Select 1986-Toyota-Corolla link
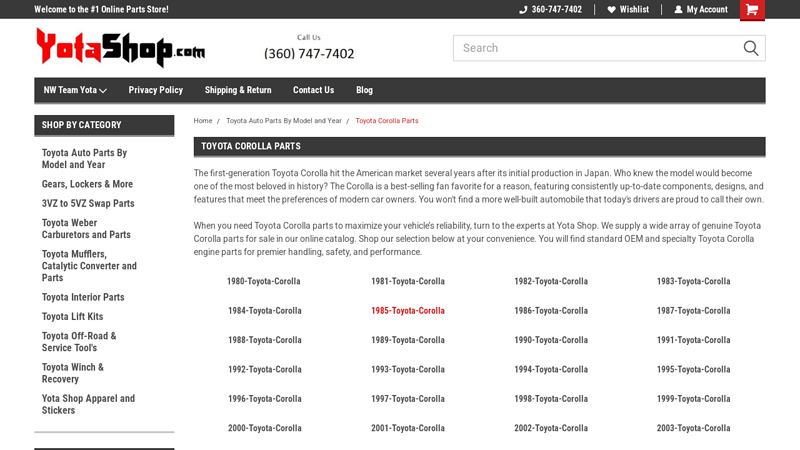This screenshot has width=800, height=450. click(551, 311)
